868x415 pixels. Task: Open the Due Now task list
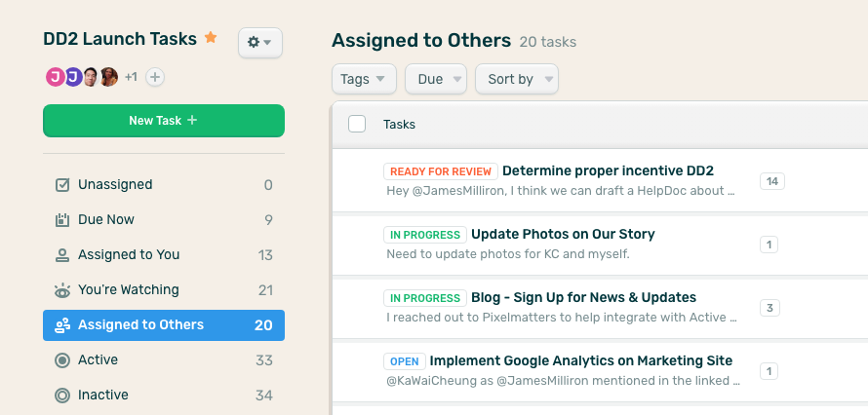coord(106,220)
